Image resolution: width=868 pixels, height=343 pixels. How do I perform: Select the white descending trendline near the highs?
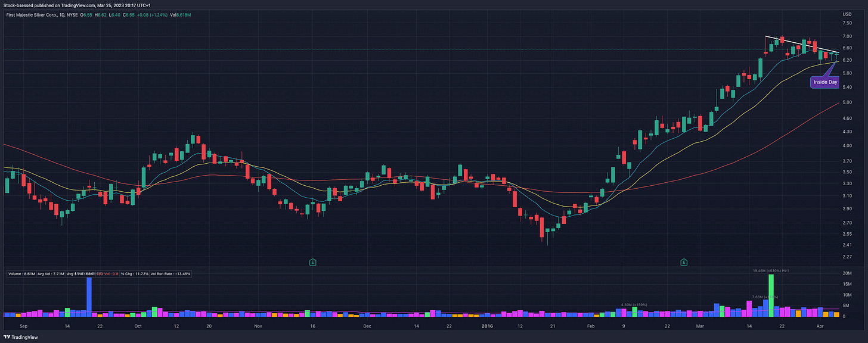(799, 45)
